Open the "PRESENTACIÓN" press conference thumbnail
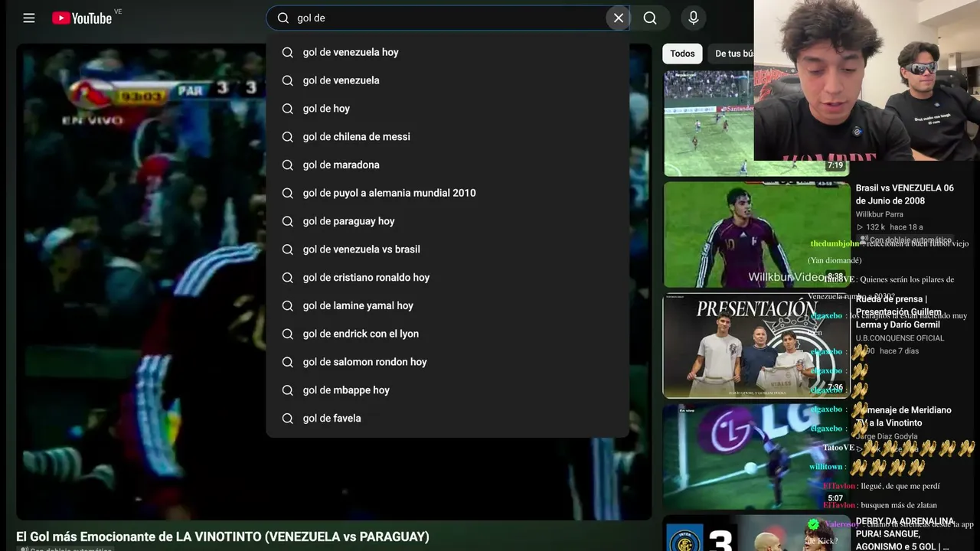The width and height of the screenshot is (980, 551). click(x=756, y=346)
